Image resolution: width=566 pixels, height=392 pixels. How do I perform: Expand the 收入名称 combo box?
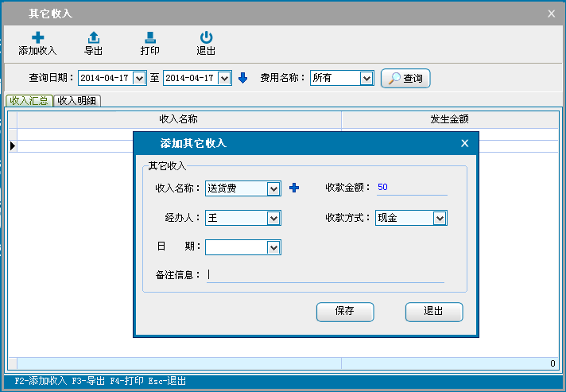click(x=273, y=188)
